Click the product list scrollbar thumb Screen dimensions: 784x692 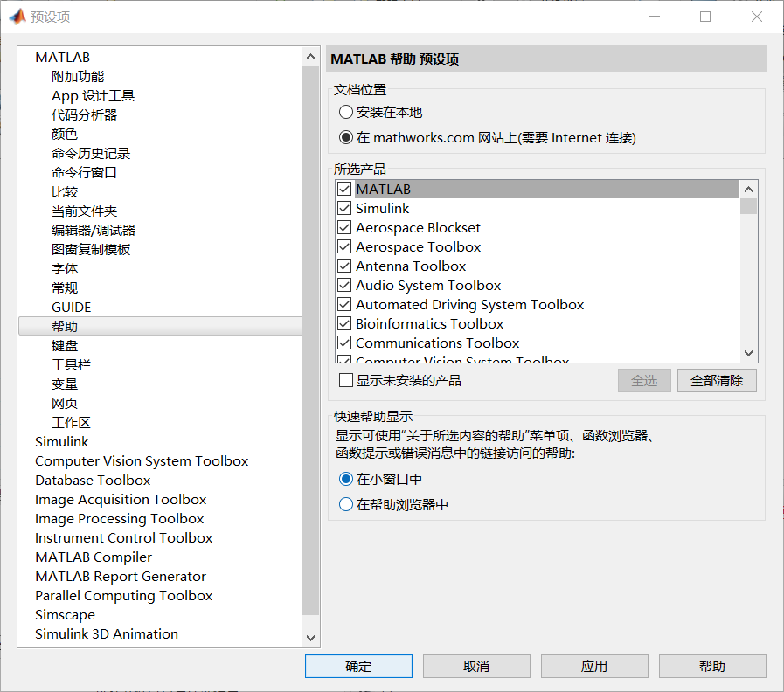click(748, 206)
